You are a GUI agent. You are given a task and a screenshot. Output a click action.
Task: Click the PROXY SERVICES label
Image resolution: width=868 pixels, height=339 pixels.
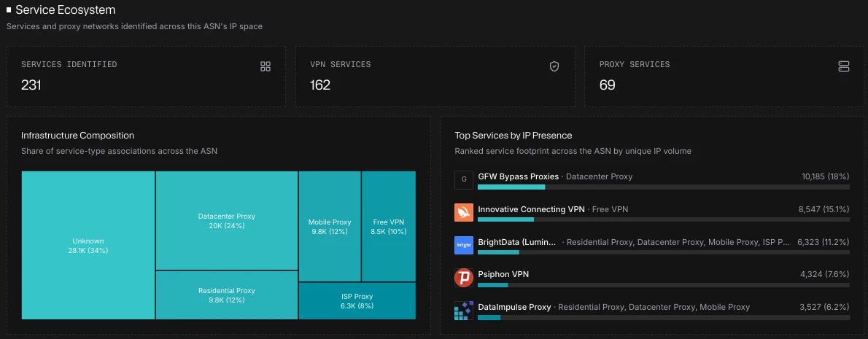pos(635,64)
